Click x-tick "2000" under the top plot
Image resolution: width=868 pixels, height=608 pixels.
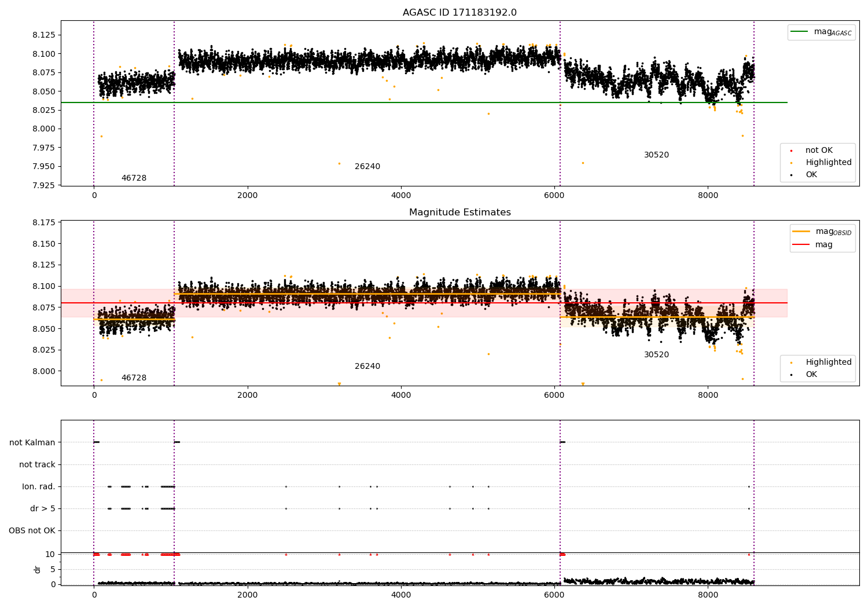click(x=248, y=196)
